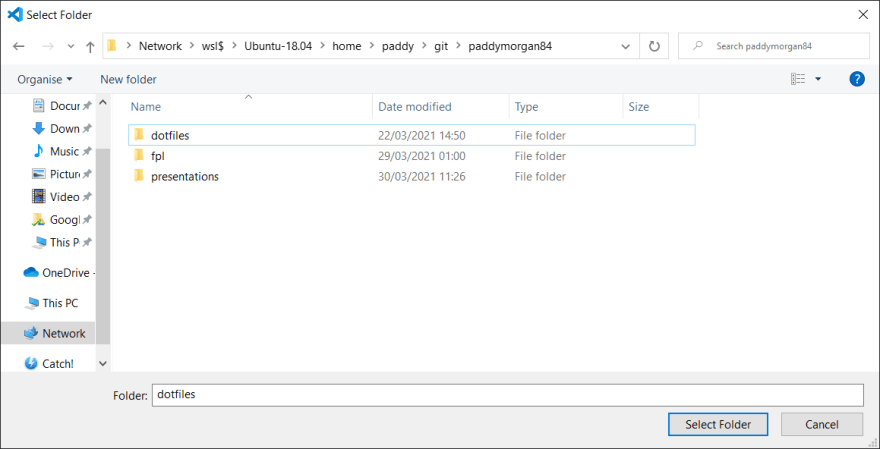Image resolution: width=880 pixels, height=449 pixels.
Task: Click the VS Code title bar icon
Action: (x=14, y=14)
